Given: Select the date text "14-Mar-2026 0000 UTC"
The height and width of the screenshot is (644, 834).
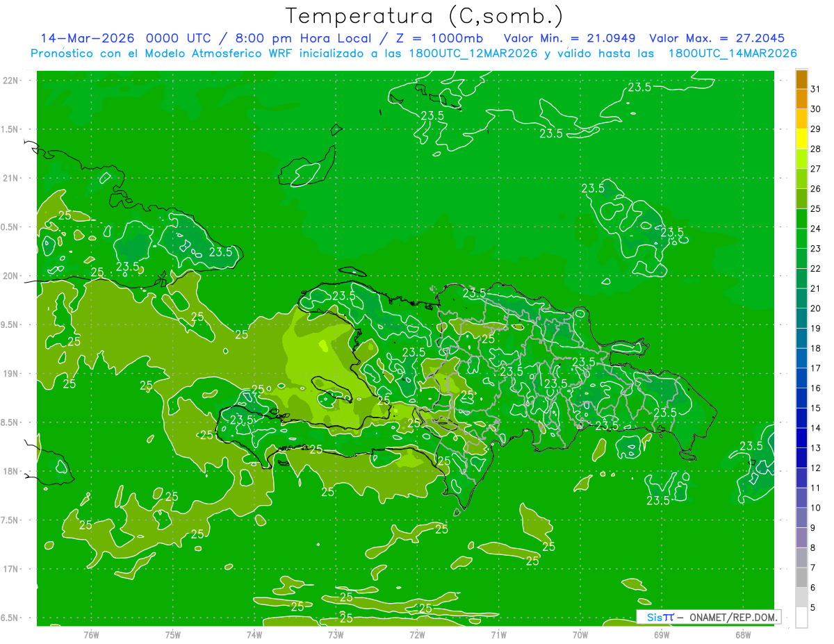Looking at the screenshot, I should (x=126, y=38).
